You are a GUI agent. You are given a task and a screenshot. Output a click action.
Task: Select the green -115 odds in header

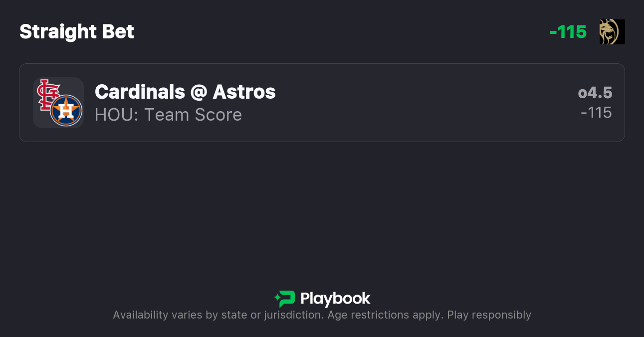[568, 32]
